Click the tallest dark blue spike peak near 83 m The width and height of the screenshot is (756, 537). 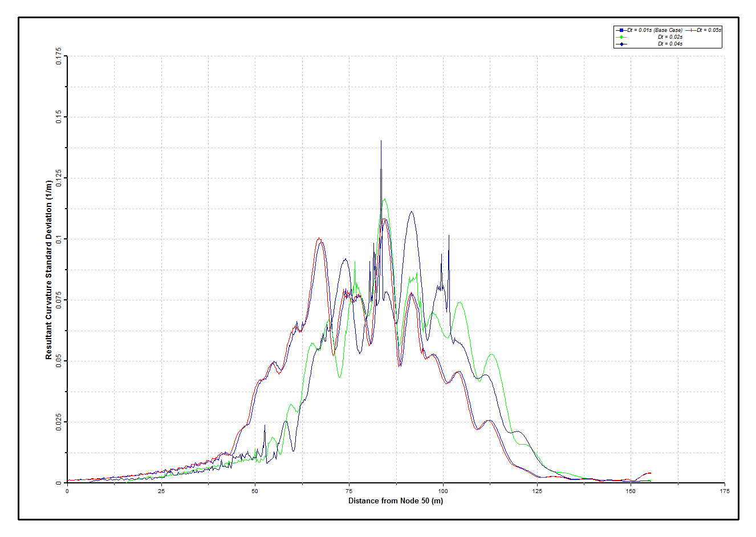[x=381, y=141]
